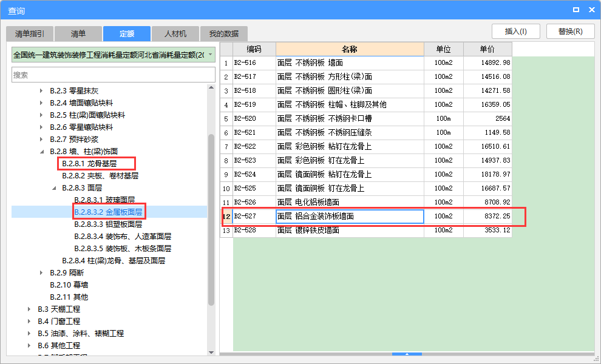Image resolution: width=601 pixels, height=364 pixels.
Task: Select row 镜面铜板 钉在龙骨上
Action: pos(366,189)
